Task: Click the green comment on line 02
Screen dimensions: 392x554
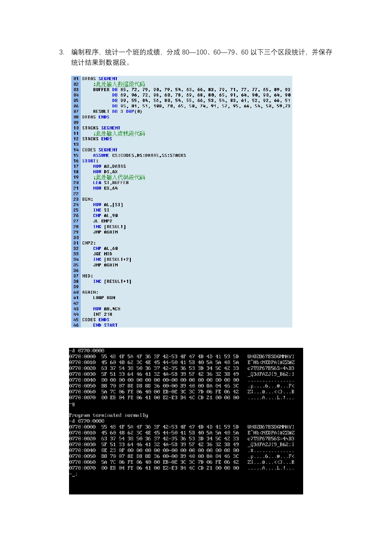Action: click(x=119, y=84)
